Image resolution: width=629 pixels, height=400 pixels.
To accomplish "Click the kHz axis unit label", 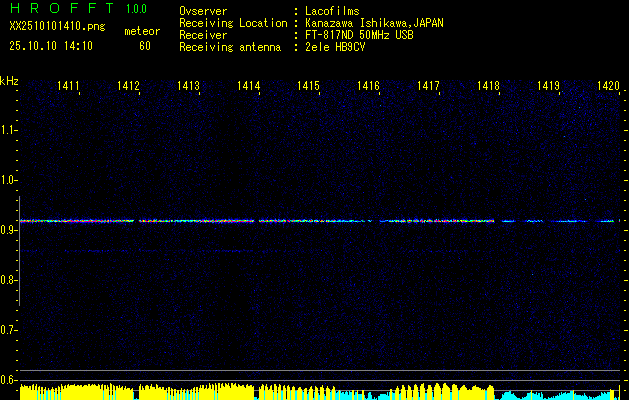I will pos(9,80).
